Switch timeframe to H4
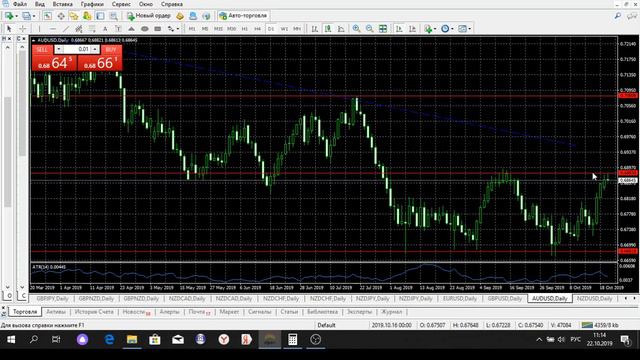The image size is (640, 360). [x=258, y=29]
